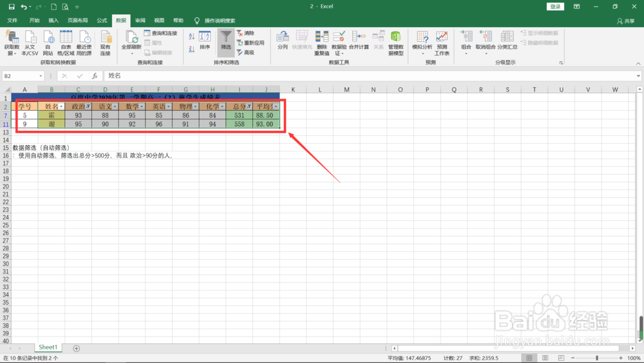Open the 文件 File tab
This screenshot has width=644, height=363.
[12, 21]
